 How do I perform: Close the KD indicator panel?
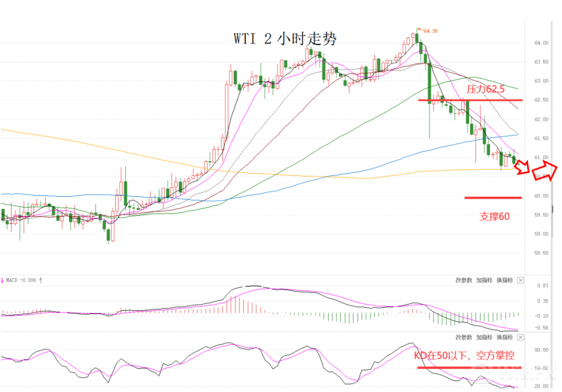[x=520, y=337]
